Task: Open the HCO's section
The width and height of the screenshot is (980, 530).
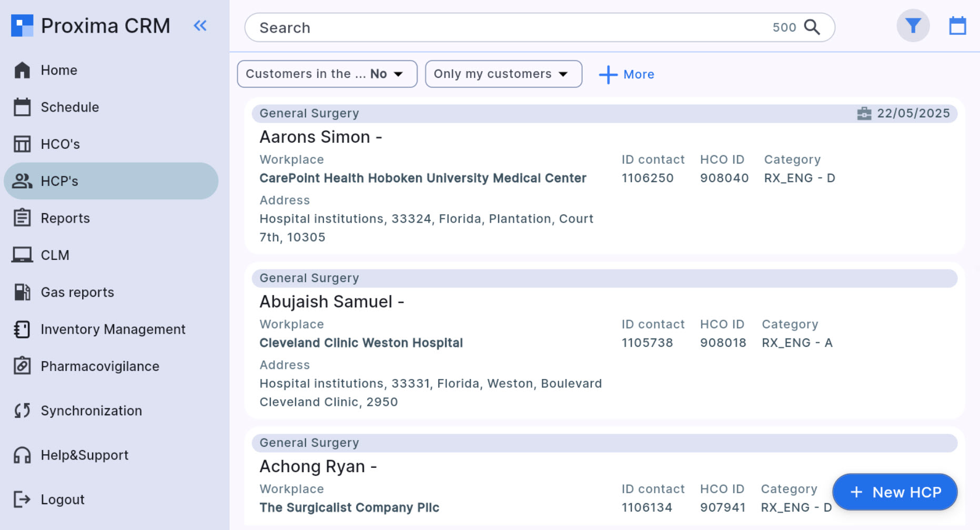Action: 60,144
